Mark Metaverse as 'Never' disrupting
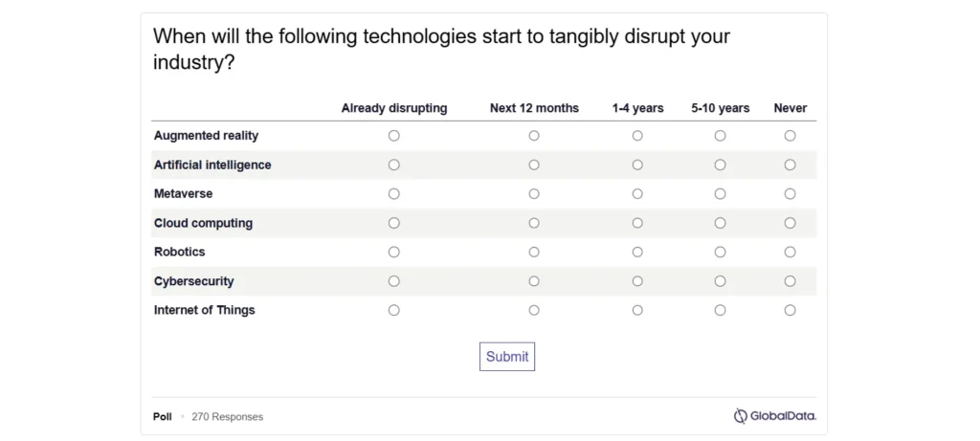The width and height of the screenshot is (980, 441). (x=790, y=194)
